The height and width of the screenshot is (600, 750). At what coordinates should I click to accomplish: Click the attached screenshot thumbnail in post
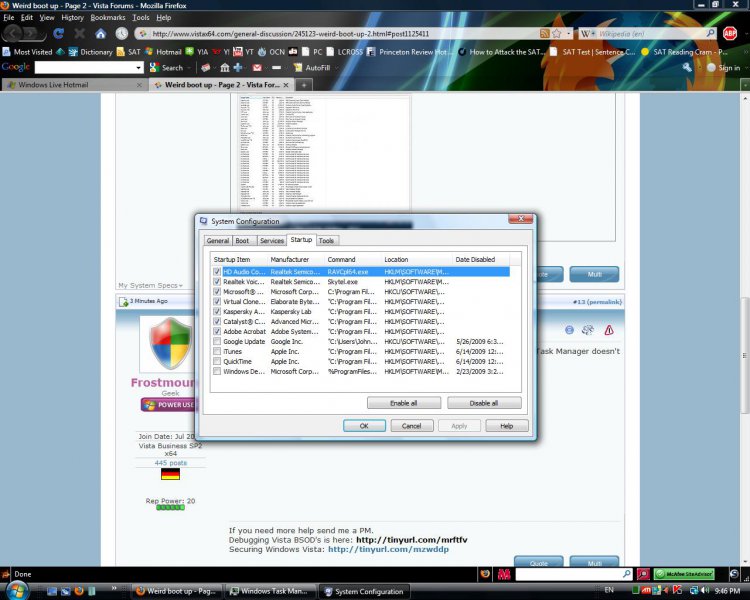pos(324,152)
